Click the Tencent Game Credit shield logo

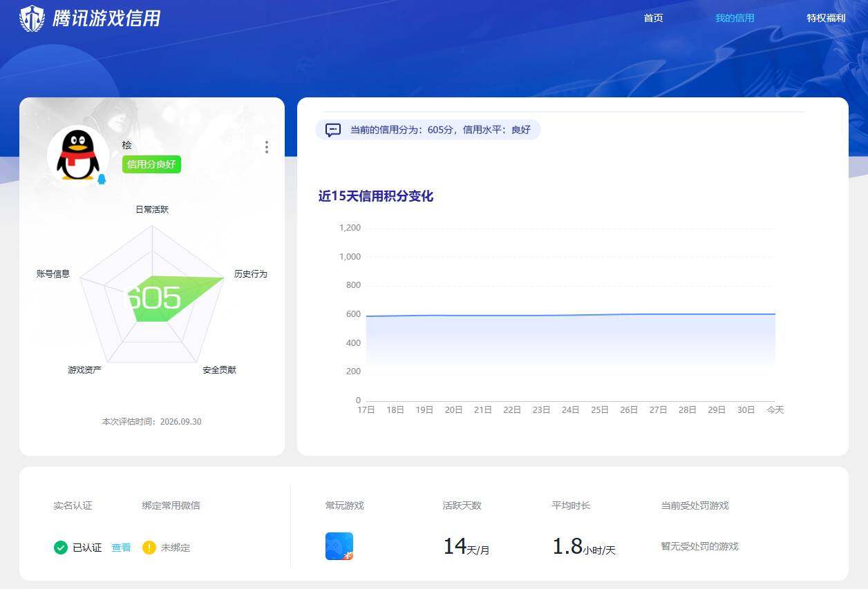point(32,18)
